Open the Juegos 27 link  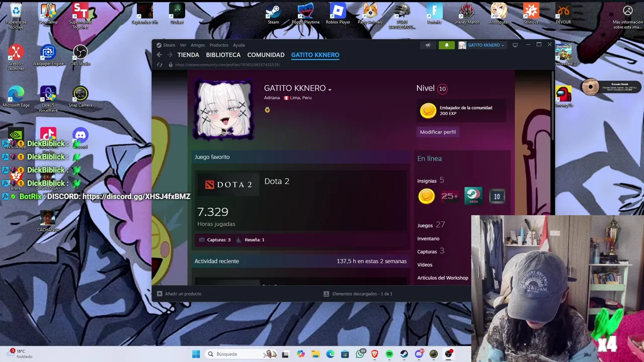(x=431, y=225)
